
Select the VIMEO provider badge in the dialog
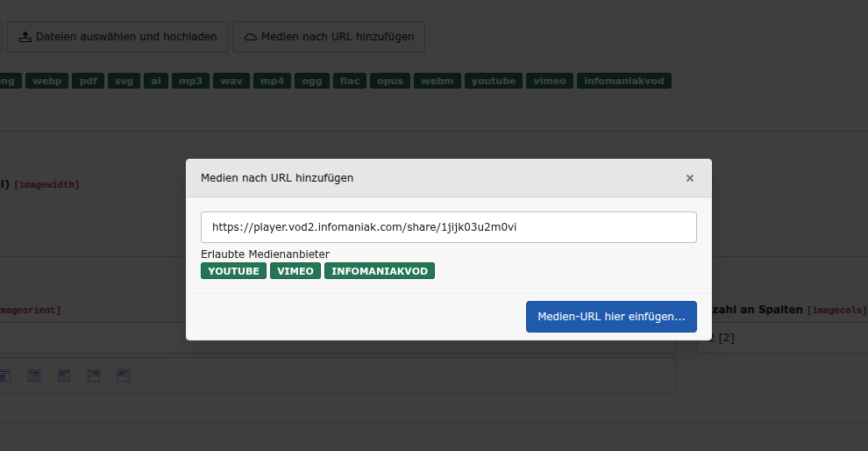295,271
